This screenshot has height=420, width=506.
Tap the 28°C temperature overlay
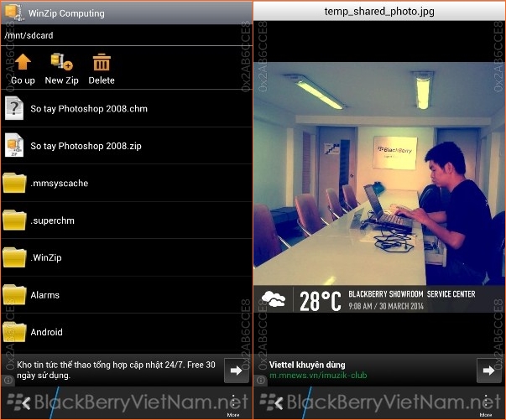click(x=320, y=301)
